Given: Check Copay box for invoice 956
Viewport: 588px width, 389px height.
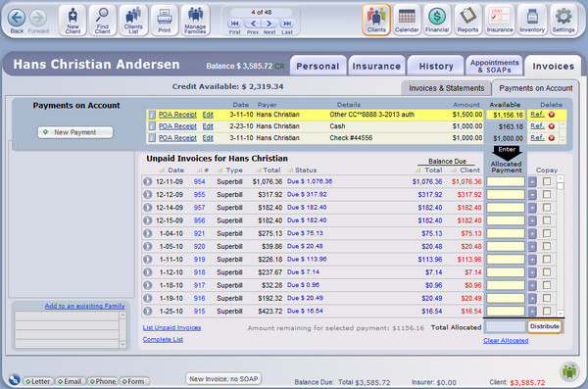Looking at the screenshot, I should coord(547,220).
